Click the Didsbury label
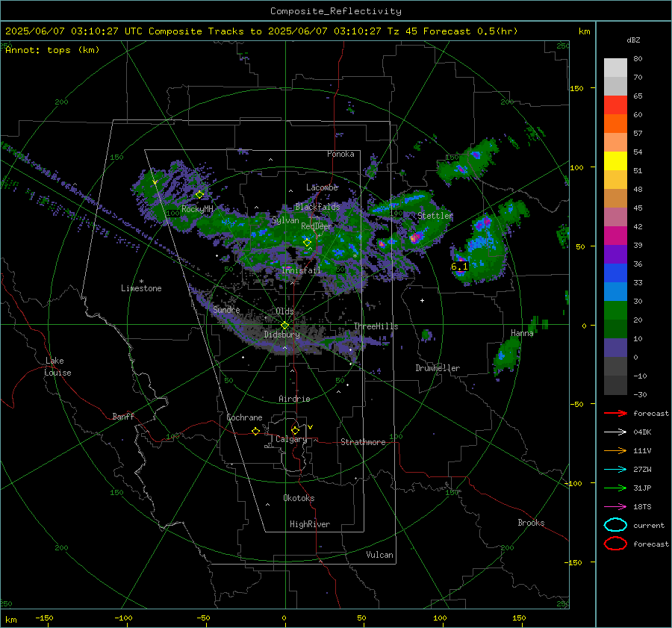 281,335
